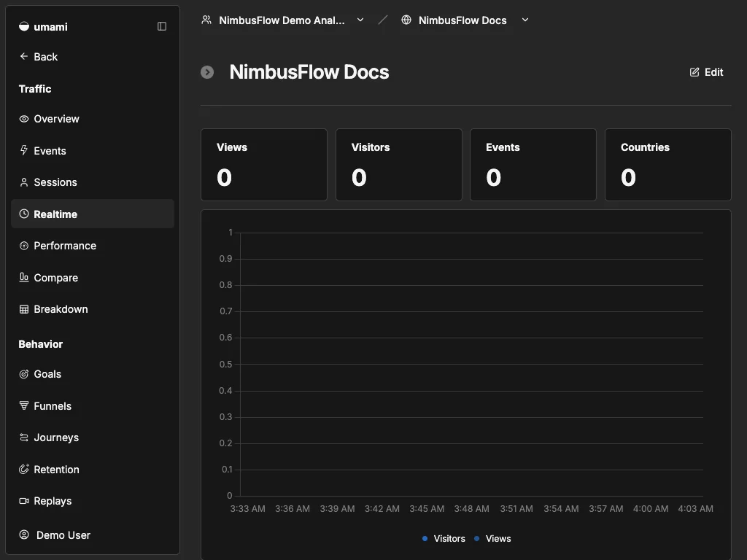Open the Retention report
Image resolution: width=747 pixels, height=560 pixels.
pyautogui.click(x=93, y=469)
